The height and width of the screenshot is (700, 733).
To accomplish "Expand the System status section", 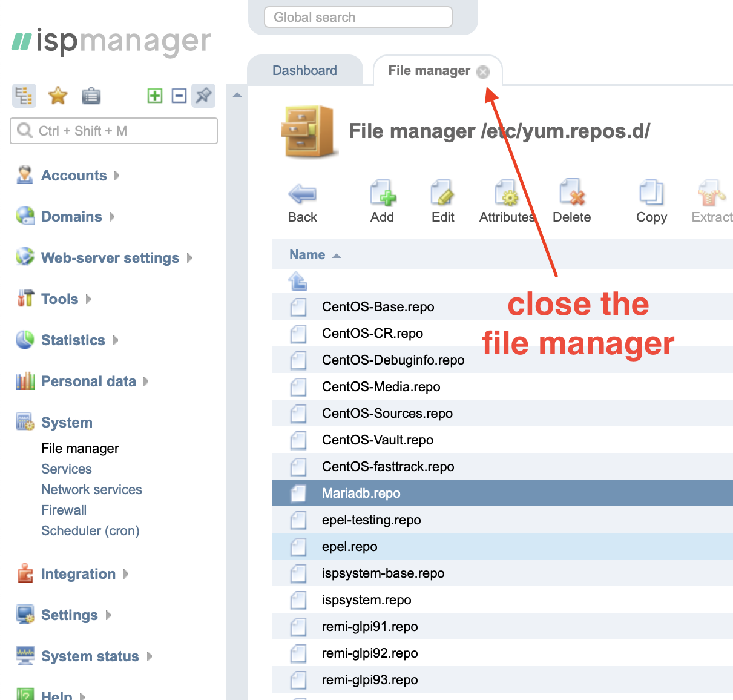I will 150,656.
